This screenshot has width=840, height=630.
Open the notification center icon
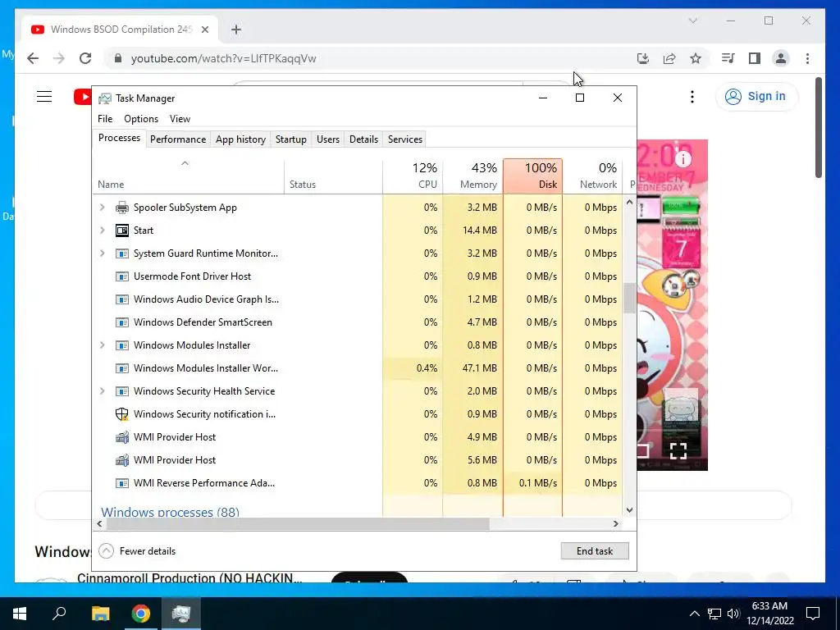tap(813, 614)
